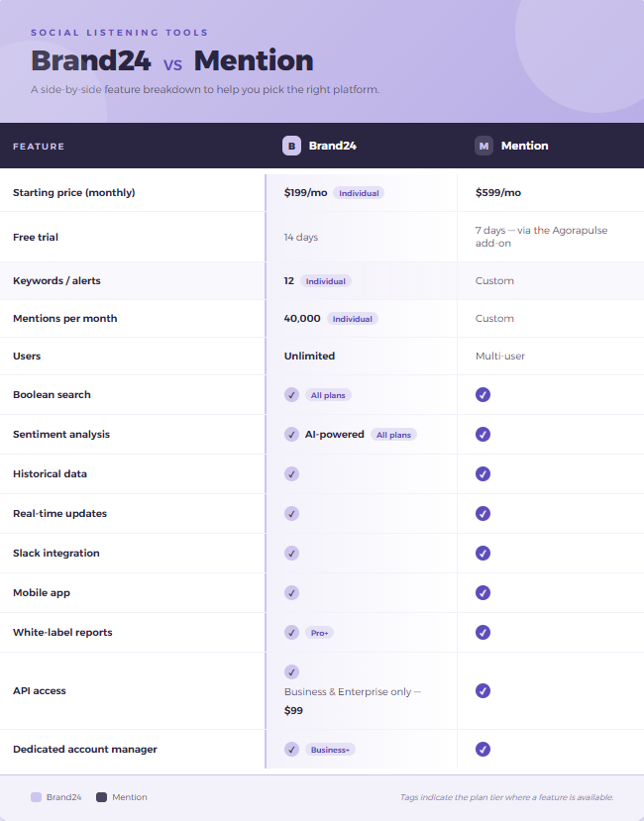Image resolution: width=644 pixels, height=821 pixels.
Task: Click the Mention 'M' logo icon in header
Action: point(483,146)
